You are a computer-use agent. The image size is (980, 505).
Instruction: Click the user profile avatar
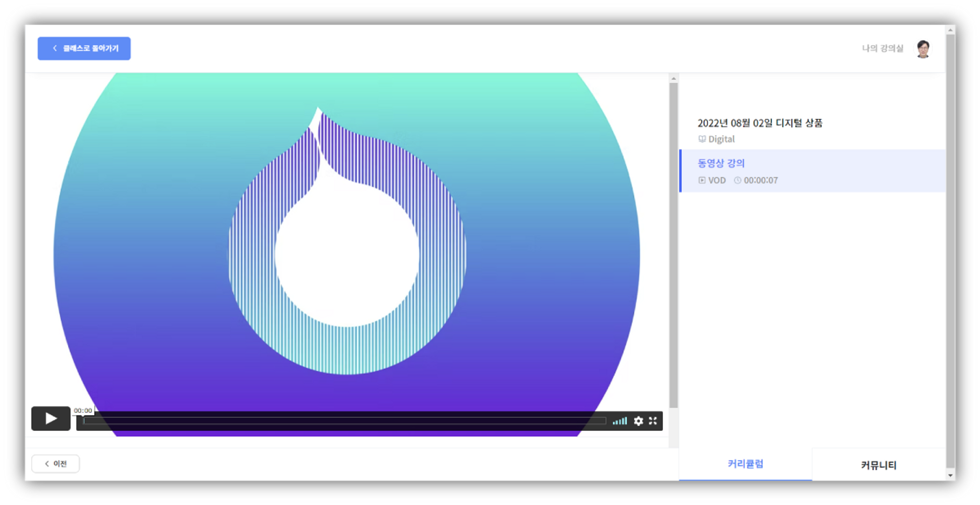(x=924, y=49)
